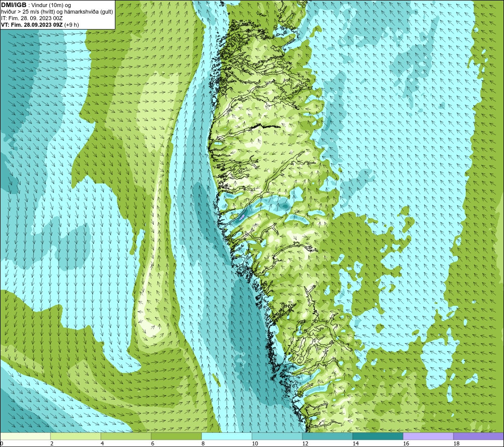
Task: Click the 10–12 m/s light teal swatch
Action: pos(277,436)
